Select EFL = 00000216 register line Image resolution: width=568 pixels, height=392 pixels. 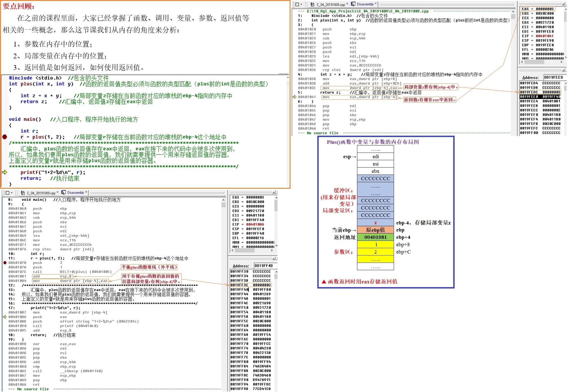click(248, 238)
